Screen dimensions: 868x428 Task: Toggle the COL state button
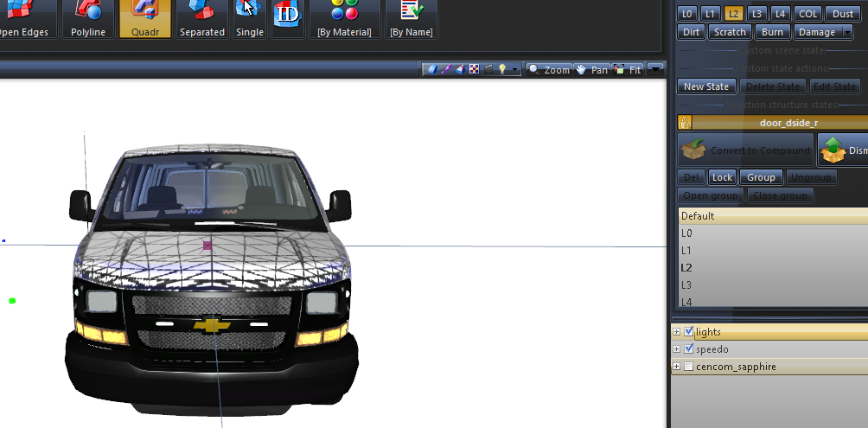point(807,14)
